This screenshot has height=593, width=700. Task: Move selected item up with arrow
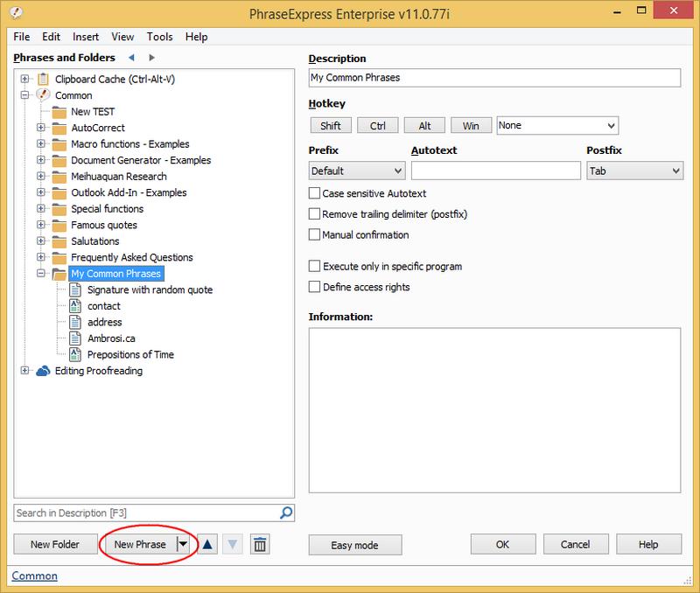click(207, 544)
